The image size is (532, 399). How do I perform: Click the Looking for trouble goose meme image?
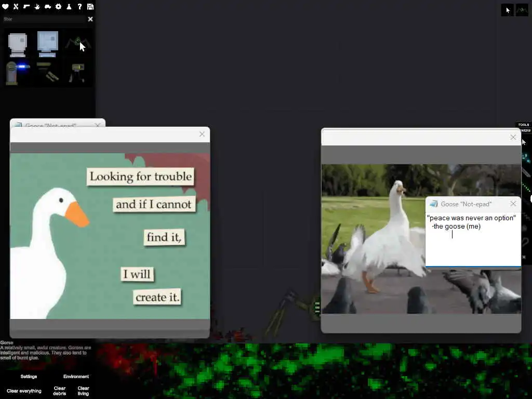pos(110,236)
